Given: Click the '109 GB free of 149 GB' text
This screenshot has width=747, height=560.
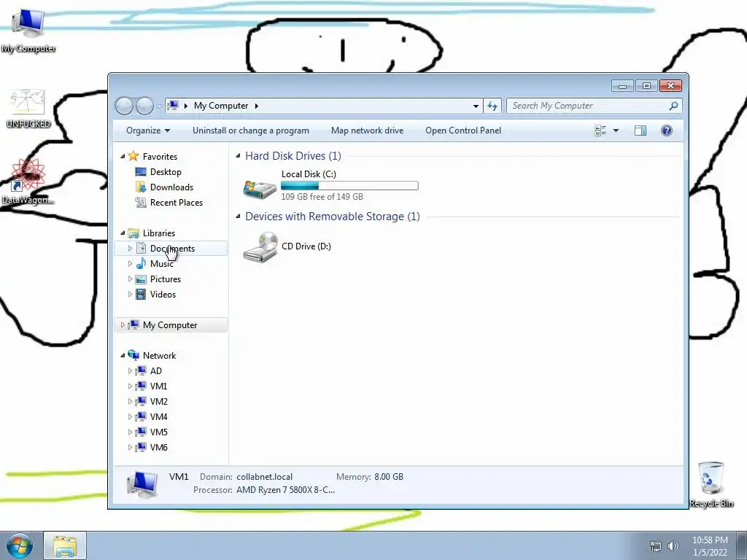Looking at the screenshot, I should pos(322,197).
